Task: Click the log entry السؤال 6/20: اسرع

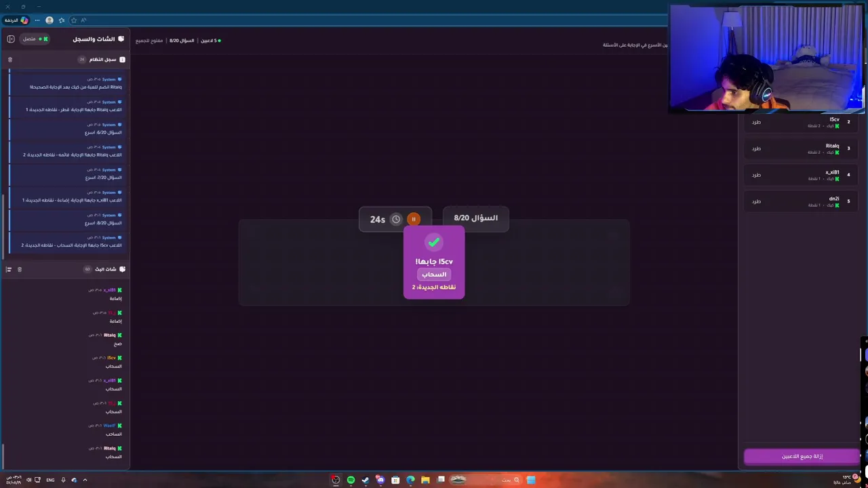Action: [66, 129]
